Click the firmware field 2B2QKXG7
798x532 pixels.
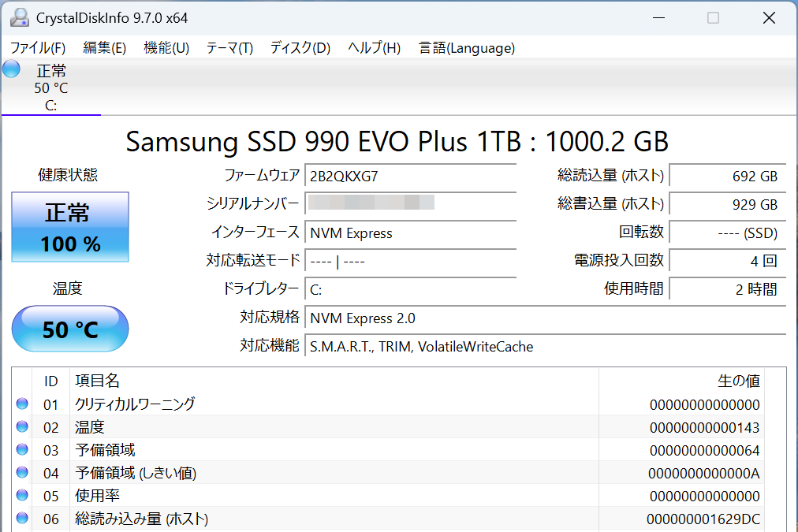[x=411, y=176]
